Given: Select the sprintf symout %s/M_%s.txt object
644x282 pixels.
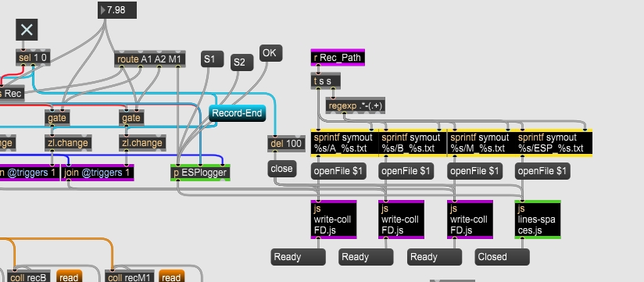Looking at the screenshot, I should pos(481,143).
